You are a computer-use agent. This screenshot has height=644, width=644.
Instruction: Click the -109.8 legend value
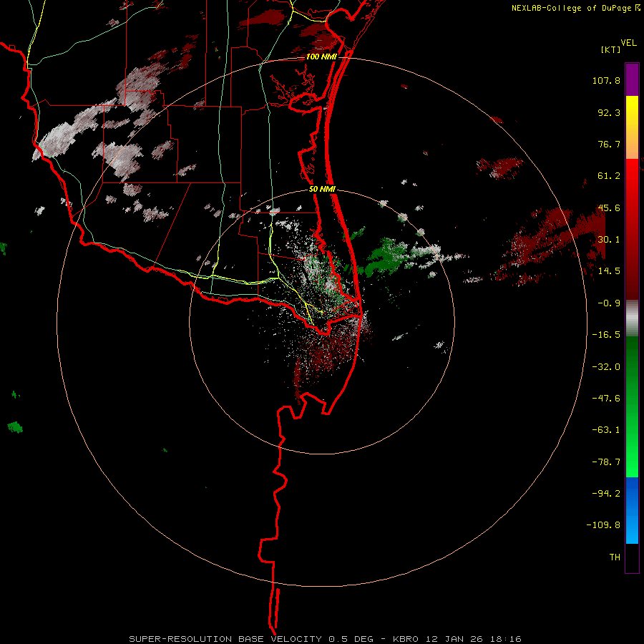pos(603,525)
